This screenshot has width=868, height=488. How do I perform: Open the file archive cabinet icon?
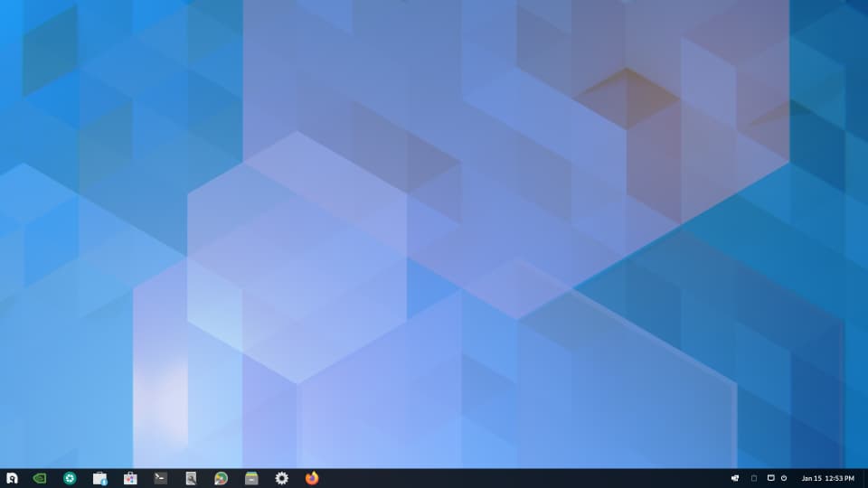251,478
